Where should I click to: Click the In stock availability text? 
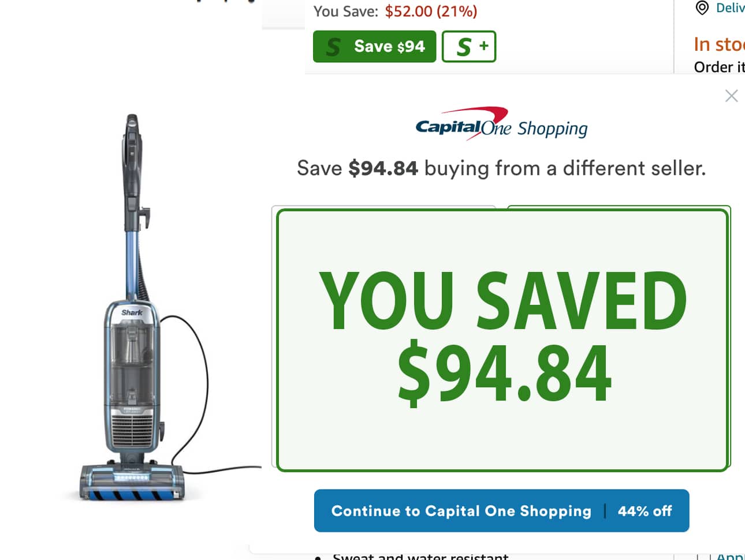[x=719, y=44]
